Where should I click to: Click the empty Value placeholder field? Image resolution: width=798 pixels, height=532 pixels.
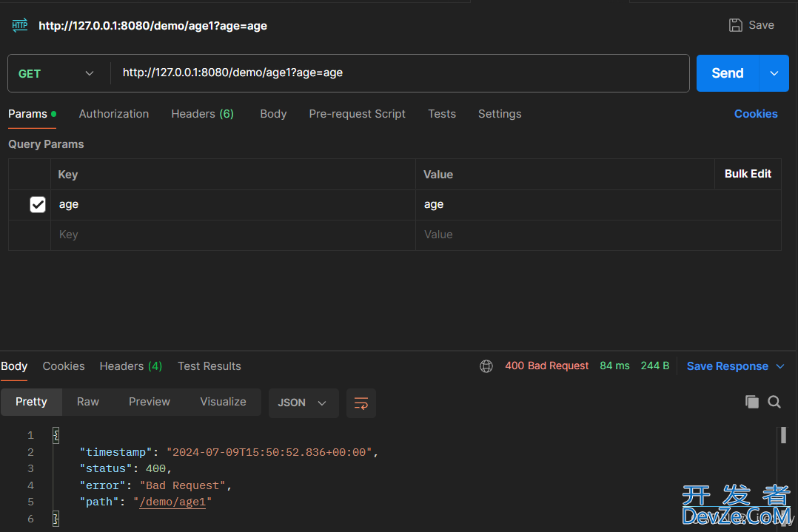tap(598, 235)
